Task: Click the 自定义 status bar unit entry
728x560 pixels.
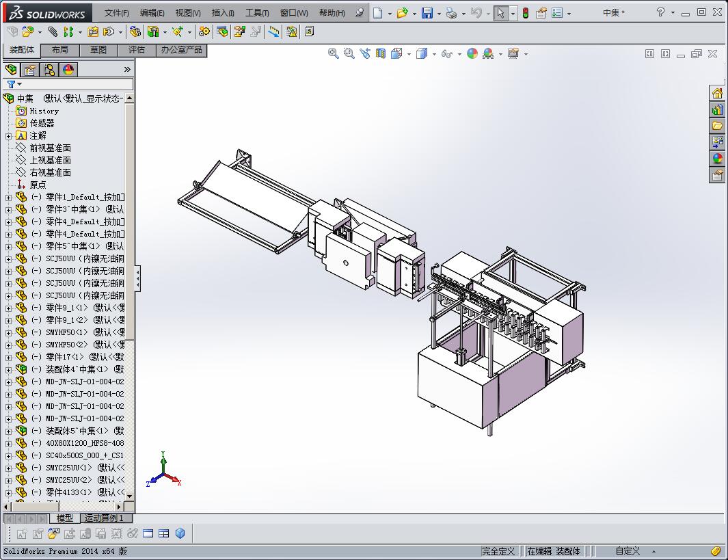Action: click(628, 551)
